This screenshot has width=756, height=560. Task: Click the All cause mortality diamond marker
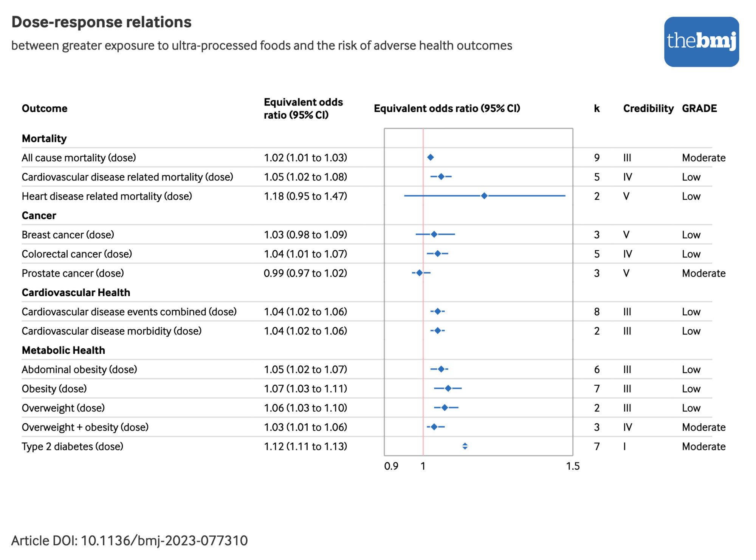(x=430, y=157)
